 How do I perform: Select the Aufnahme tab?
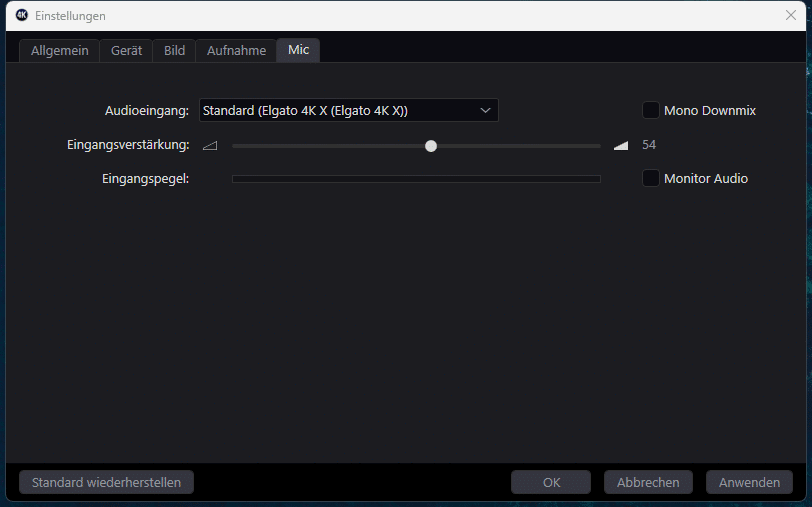[236, 50]
